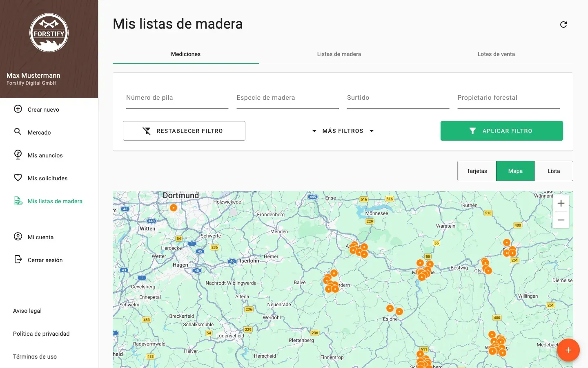Click the RESTABLECER FILTRO button

184,131
